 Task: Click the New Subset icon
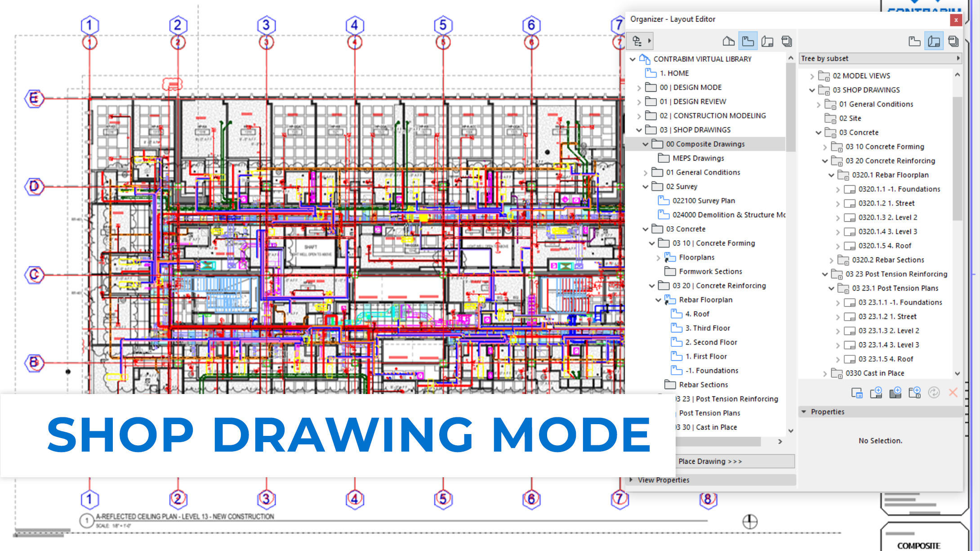click(x=914, y=393)
